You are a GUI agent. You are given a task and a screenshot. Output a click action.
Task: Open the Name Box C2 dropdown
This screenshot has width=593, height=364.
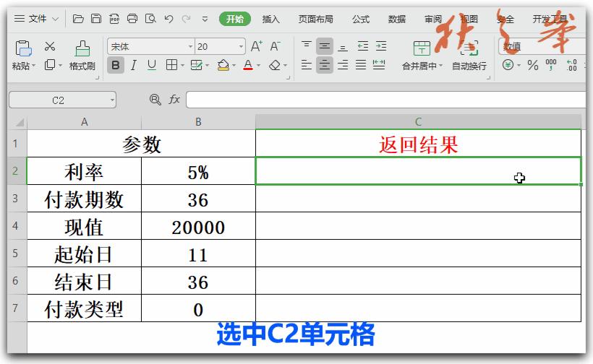pos(112,100)
